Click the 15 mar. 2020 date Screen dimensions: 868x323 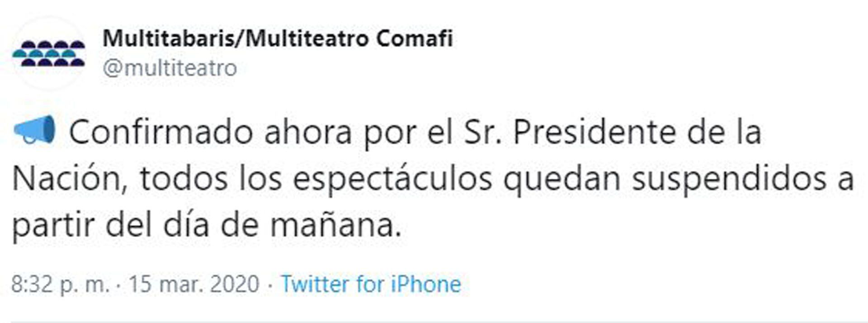click(194, 284)
